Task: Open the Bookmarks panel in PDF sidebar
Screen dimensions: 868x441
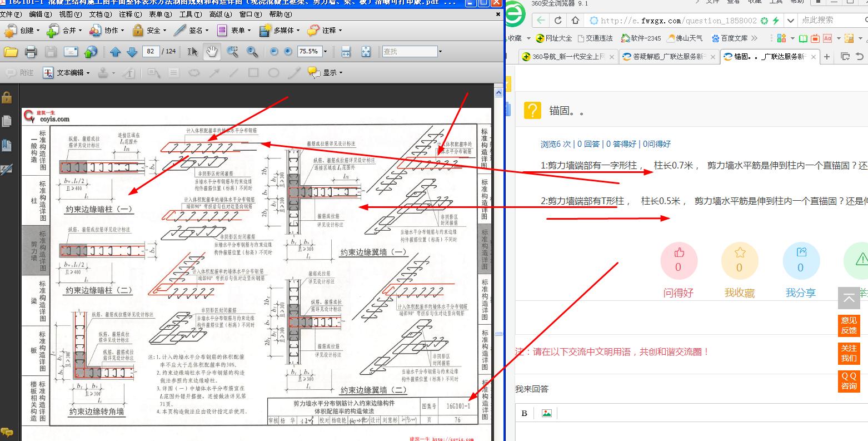Action: point(7,146)
